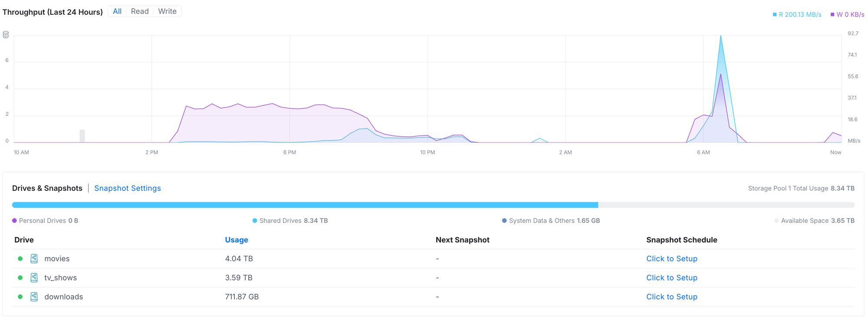Click the green status dot for tv_shows
The width and height of the screenshot is (868, 336).
point(20,278)
